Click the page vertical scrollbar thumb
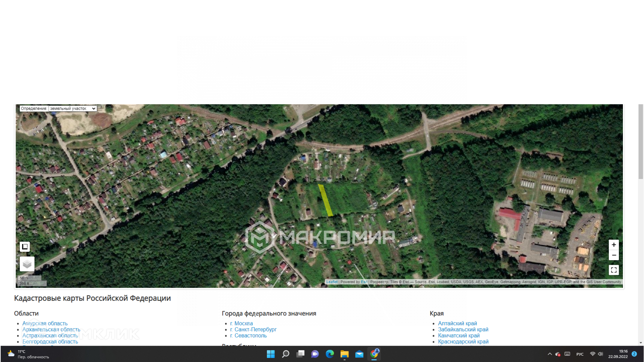644x362 pixels. [x=641, y=142]
